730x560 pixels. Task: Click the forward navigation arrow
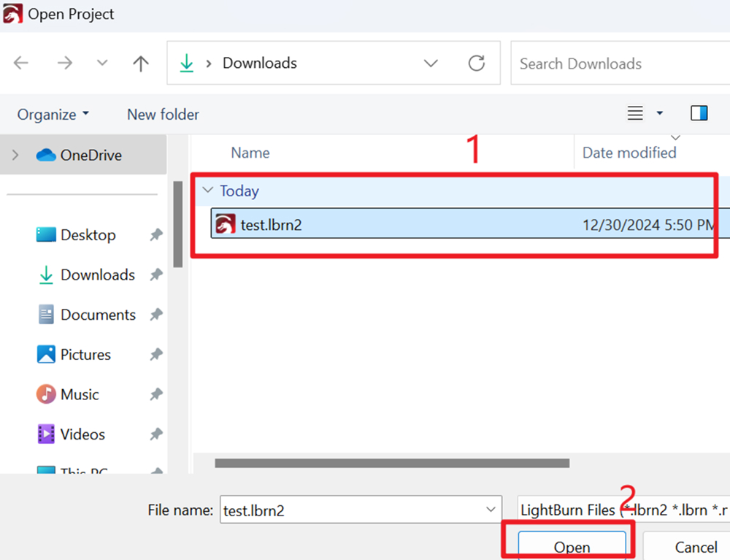click(64, 64)
